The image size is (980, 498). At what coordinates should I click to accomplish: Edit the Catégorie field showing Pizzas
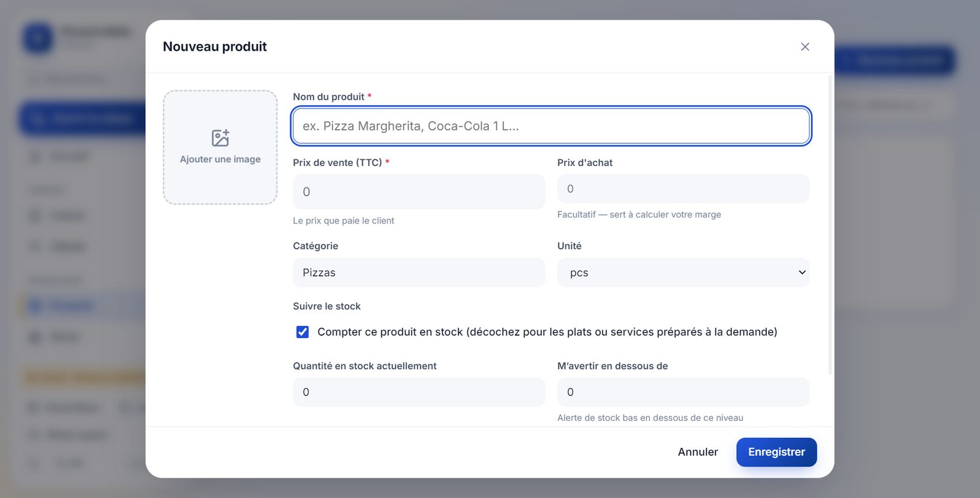tap(418, 273)
